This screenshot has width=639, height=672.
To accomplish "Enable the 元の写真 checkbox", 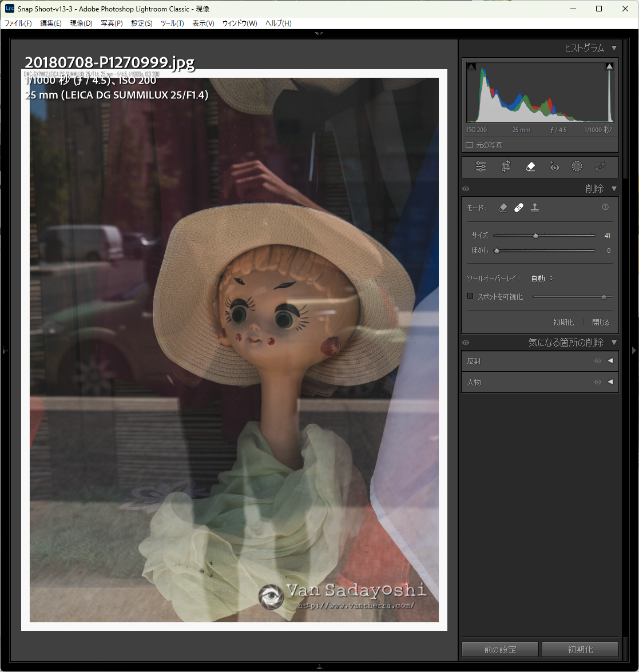I will [469, 145].
